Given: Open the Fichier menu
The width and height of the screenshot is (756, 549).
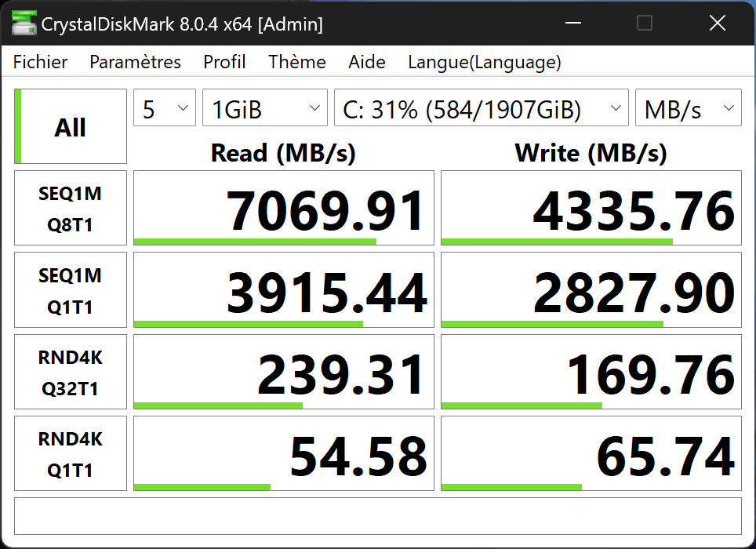Looking at the screenshot, I should pos(41,62).
